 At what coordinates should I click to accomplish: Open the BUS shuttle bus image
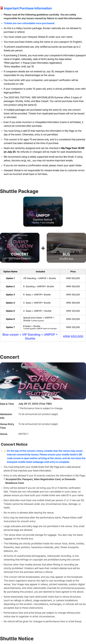tap(66, 248)
